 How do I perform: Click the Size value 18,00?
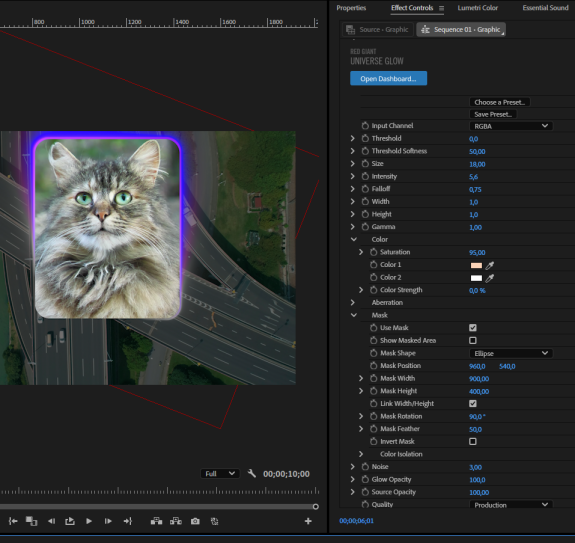click(477, 164)
